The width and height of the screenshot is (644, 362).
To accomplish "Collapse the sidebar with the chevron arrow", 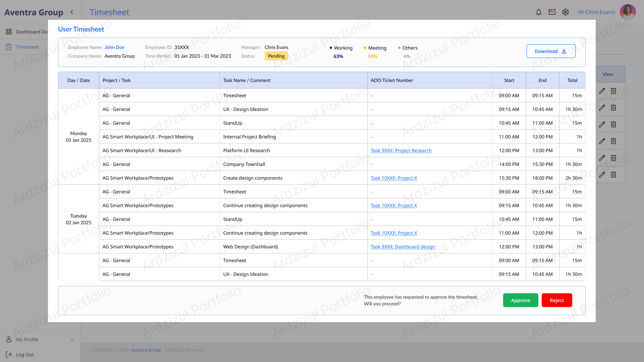I will tap(72, 12).
